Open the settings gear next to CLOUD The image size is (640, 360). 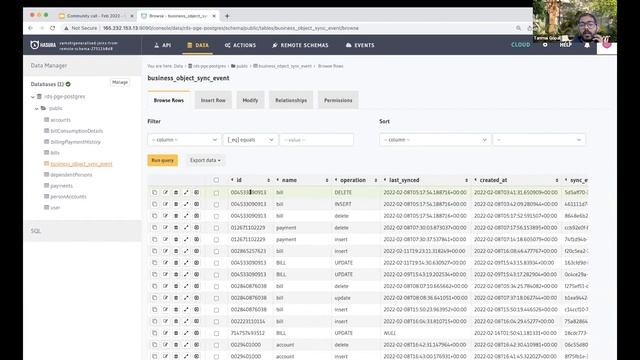point(545,45)
